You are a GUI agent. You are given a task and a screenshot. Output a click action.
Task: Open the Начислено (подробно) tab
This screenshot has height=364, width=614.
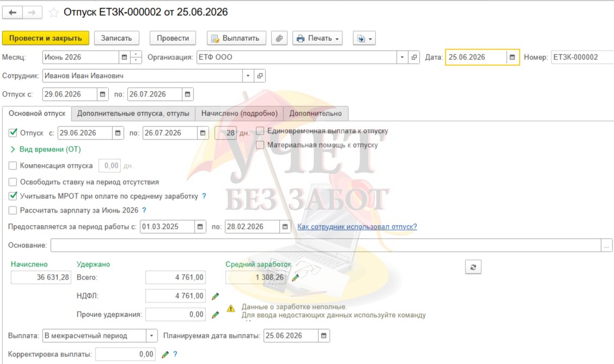click(239, 113)
